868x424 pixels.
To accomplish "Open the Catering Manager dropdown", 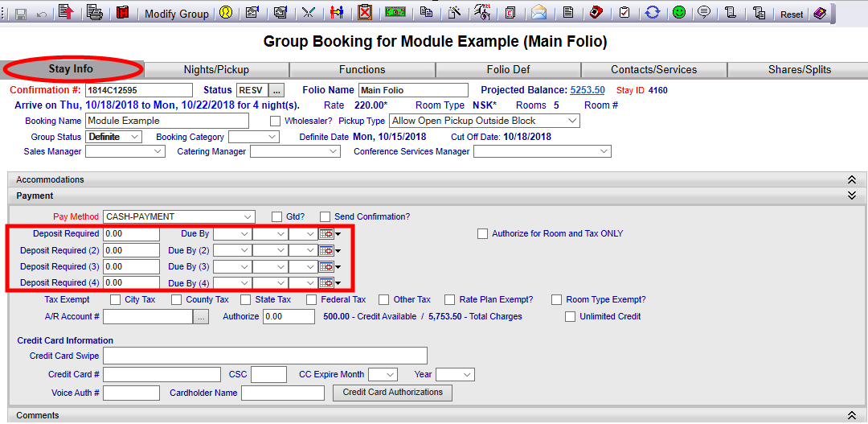I will pos(295,151).
